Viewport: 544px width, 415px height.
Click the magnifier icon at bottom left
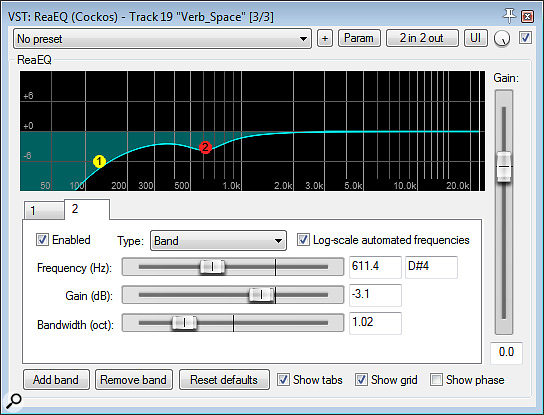(13, 401)
